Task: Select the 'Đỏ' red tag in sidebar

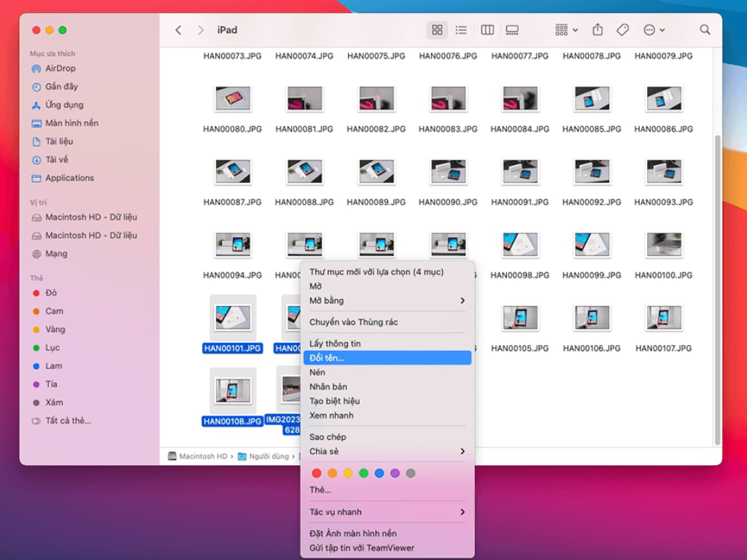Action: (50, 293)
